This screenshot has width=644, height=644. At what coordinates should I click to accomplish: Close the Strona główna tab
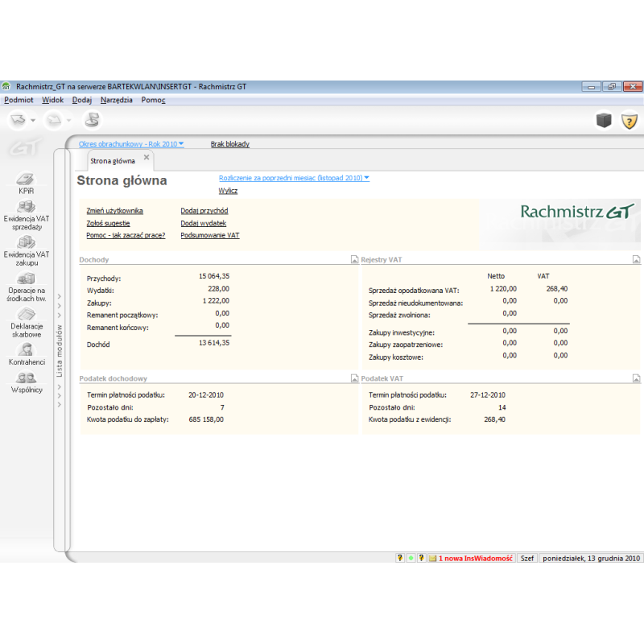[147, 157]
